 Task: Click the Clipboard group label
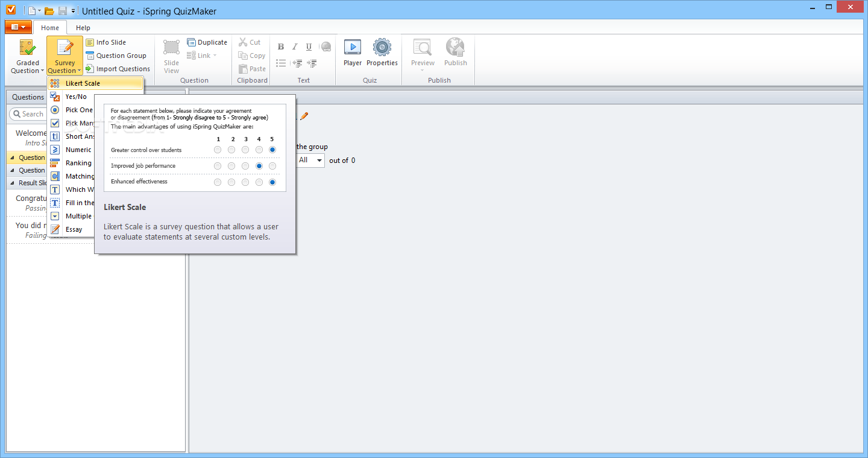coord(253,80)
